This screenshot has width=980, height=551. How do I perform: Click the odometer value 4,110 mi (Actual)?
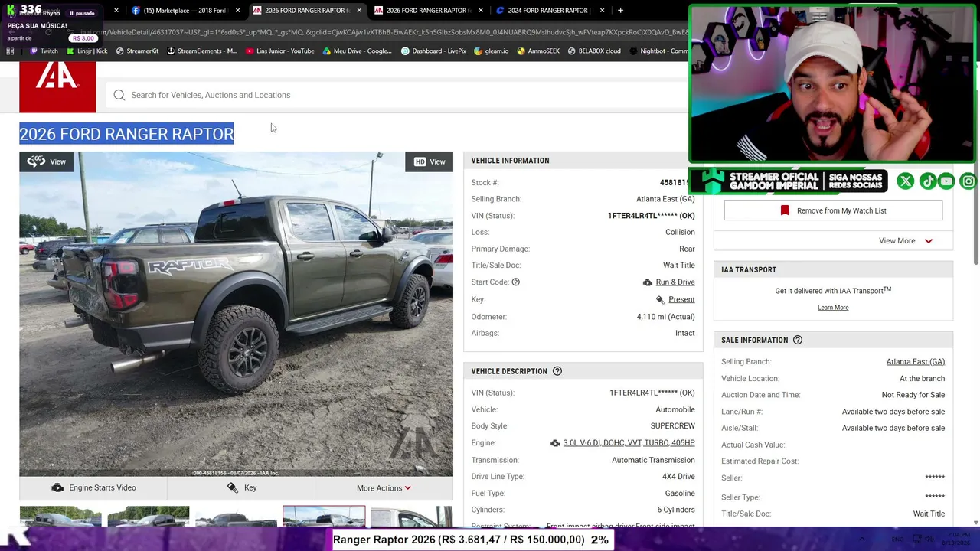[x=666, y=317]
